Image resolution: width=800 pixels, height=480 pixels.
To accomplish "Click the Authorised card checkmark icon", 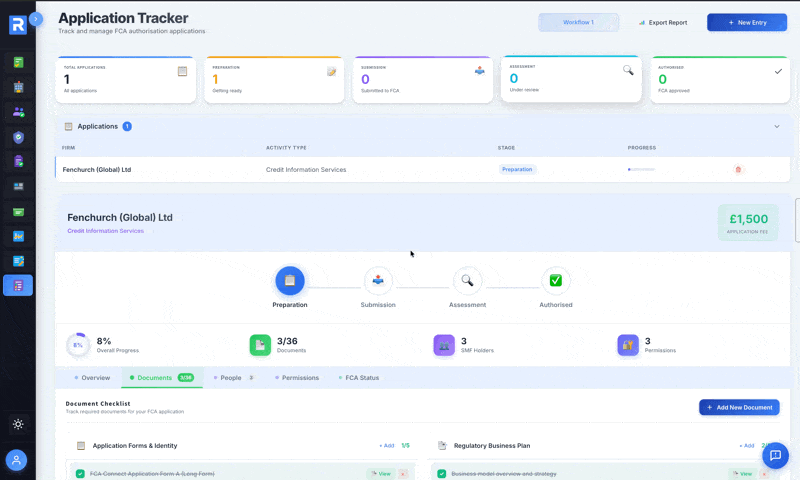I will 778,71.
